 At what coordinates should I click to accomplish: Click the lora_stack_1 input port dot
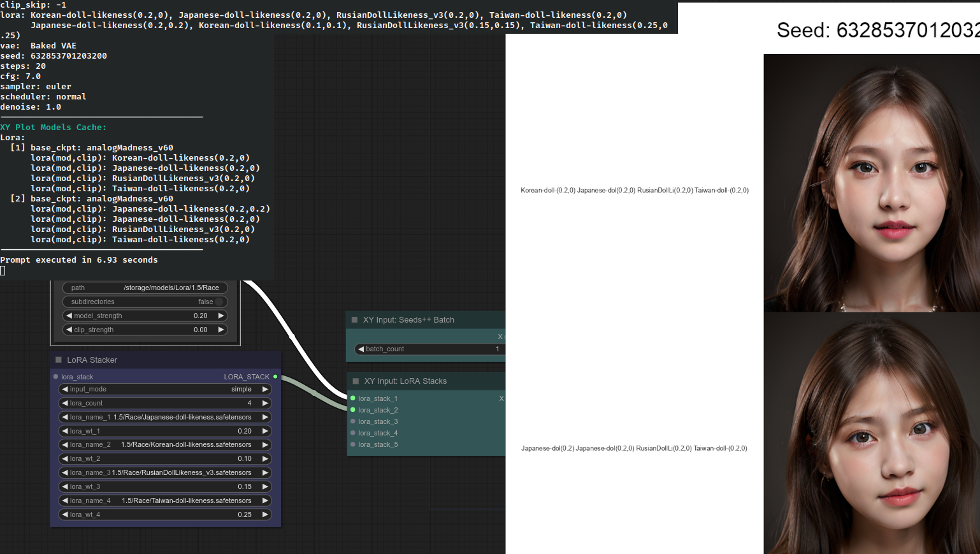point(351,398)
